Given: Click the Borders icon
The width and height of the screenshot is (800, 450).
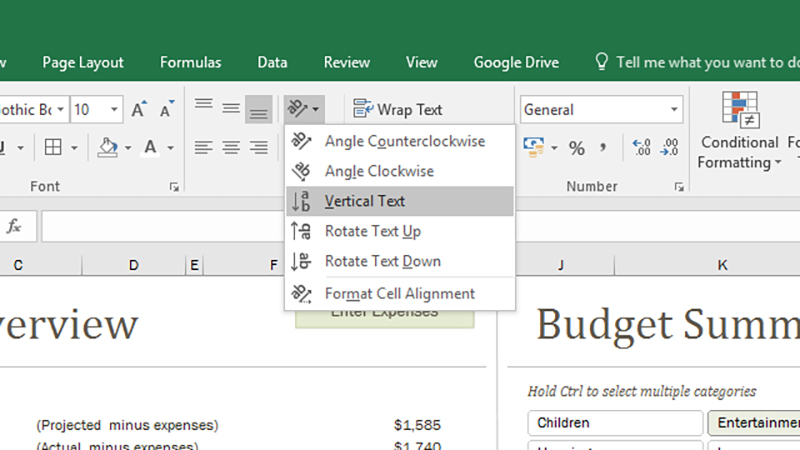Looking at the screenshot, I should point(53,147).
